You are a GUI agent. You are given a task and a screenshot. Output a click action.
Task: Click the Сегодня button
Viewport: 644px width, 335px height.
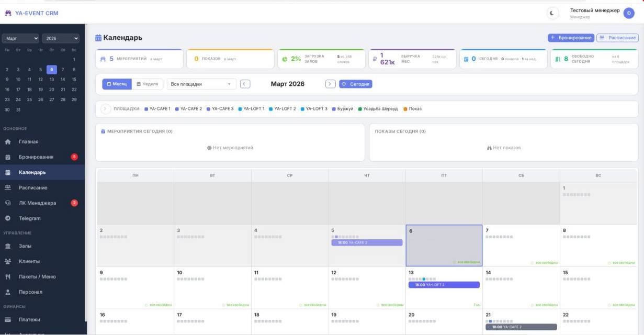pos(356,84)
